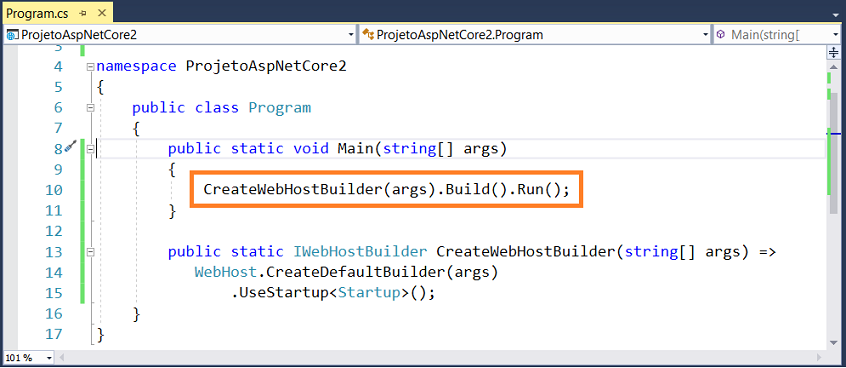Click the Main method cube icon
Image resolution: width=846 pixels, height=368 pixels.
tap(720, 35)
